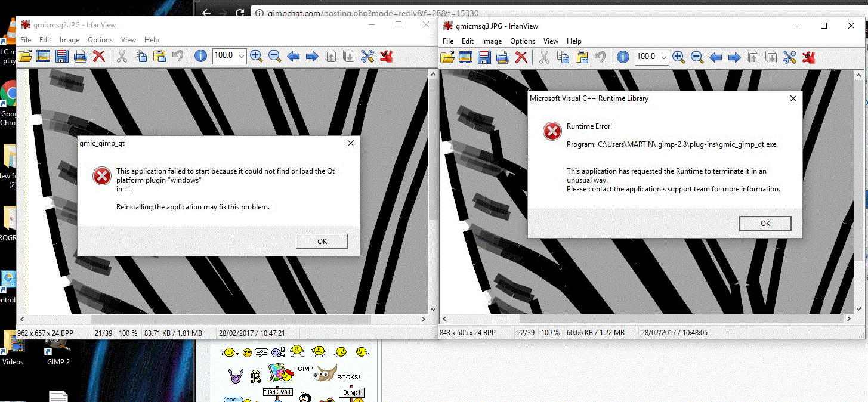Click the Open folder icon in left IrfanView
This screenshot has height=402, width=868.
click(25, 56)
